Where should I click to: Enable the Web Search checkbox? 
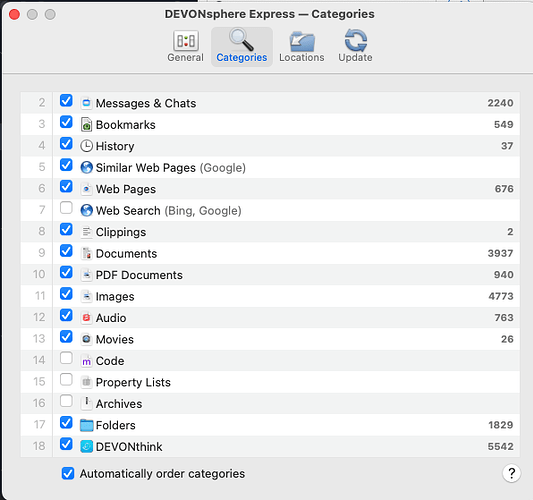tap(66, 208)
